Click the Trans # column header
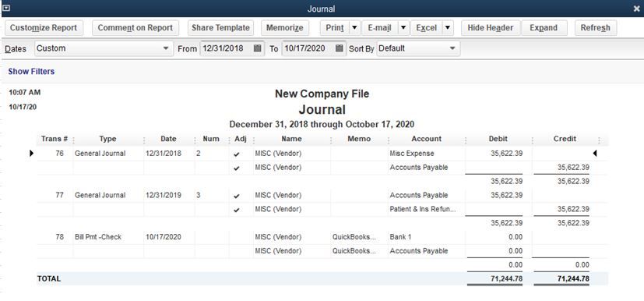Viewport: 644px width, 301px height. coord(55,139)
